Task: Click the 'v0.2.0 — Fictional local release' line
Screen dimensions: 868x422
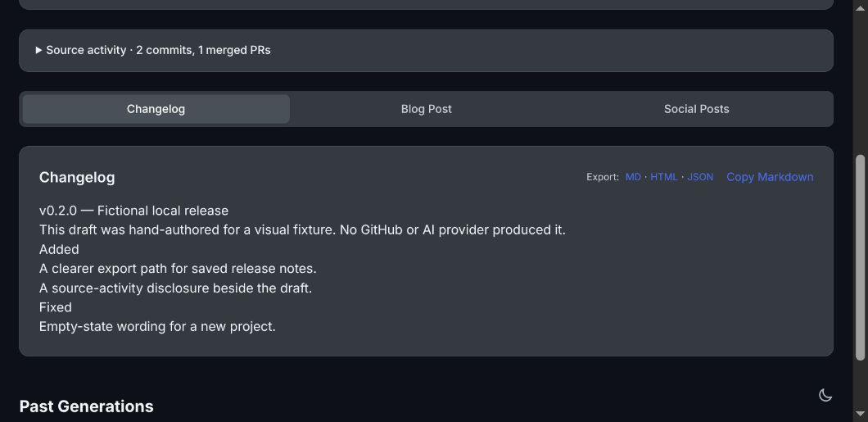Action: click(134, 211)
